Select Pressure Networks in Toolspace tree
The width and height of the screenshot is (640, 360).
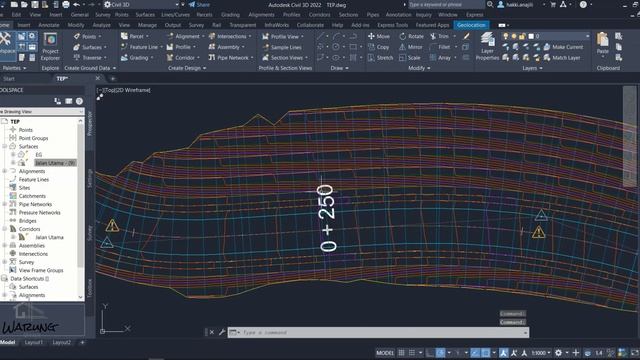tap(39, 213)
